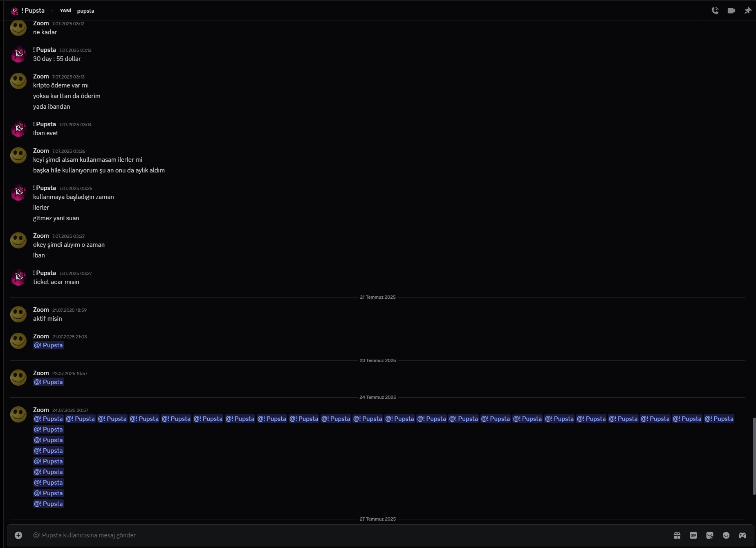Viewport: 756px width, 548px height.
Task: Click the 'pupsta' username in header
Action: click(85, 11)
